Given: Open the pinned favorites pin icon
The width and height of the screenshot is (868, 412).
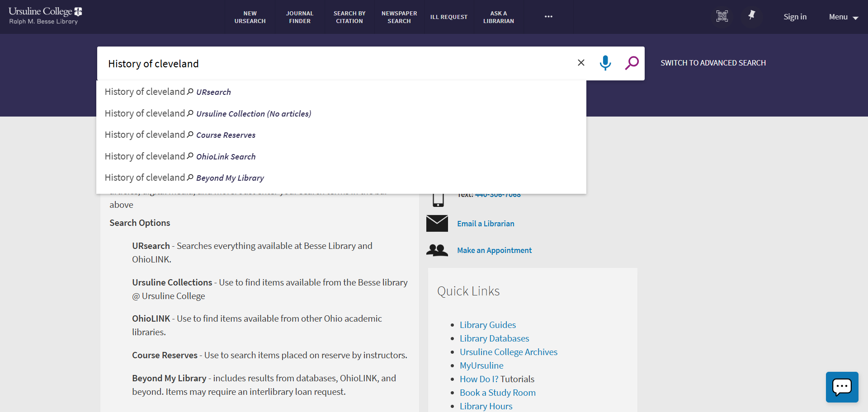Looking at the screenshot, I should tap(751, 16).
